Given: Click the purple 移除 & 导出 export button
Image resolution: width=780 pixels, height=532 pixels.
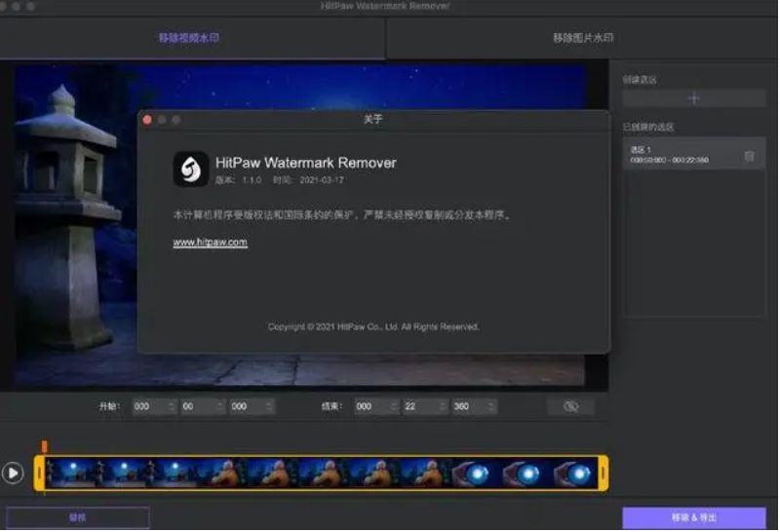Looking at the screenshot, I should 694,518.
